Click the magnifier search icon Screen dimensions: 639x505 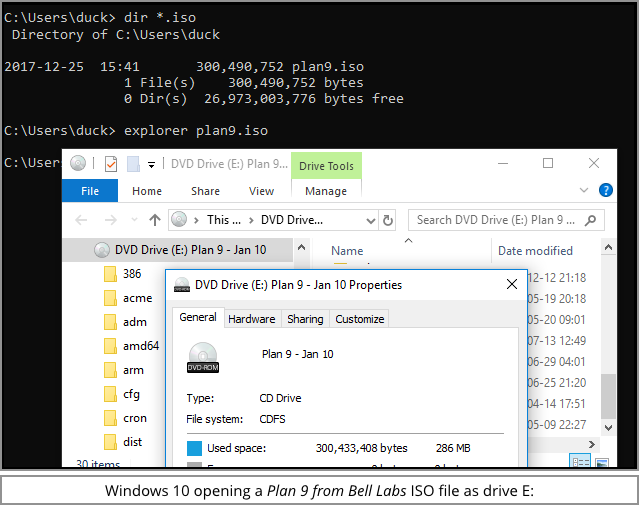(591, 220)
